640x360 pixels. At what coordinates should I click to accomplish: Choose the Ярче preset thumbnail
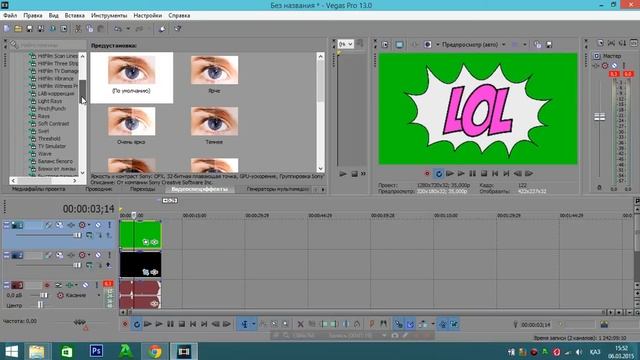pos(214,70)
